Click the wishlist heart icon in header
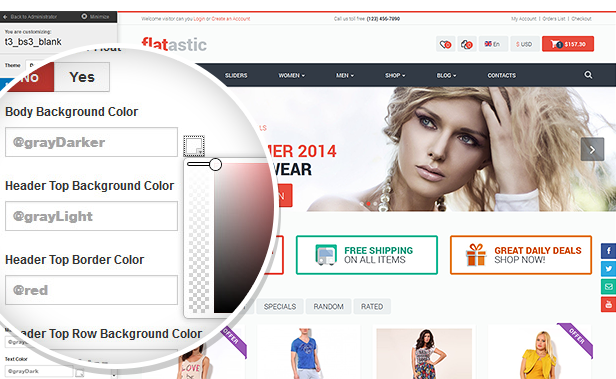Viewport: 616px width, 379px height. pos(446,44)
